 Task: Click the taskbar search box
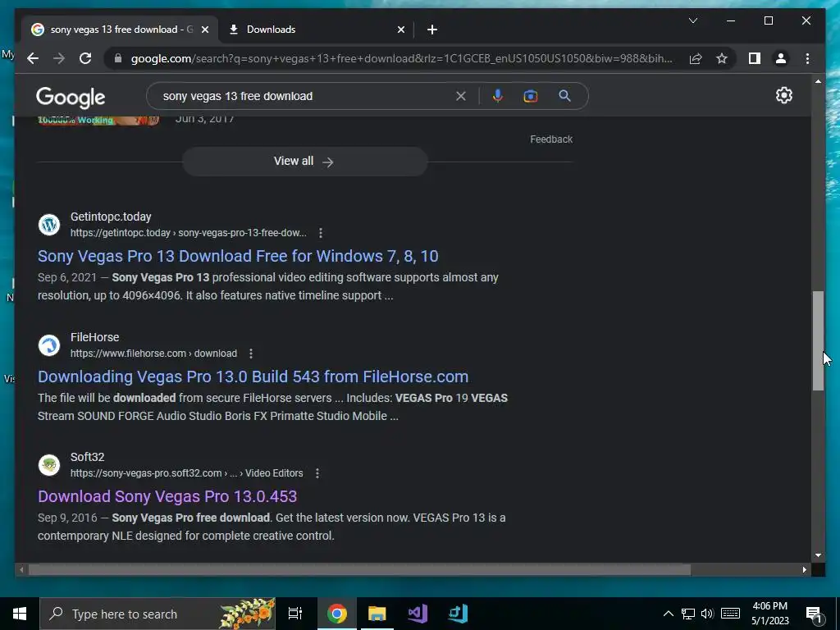(157, 614)
